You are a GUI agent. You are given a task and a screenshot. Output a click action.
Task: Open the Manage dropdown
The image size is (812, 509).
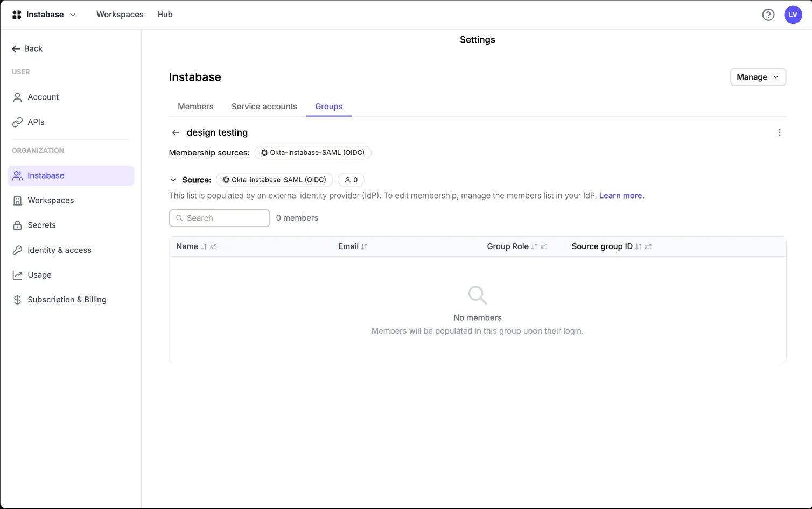tap(758, 77)
